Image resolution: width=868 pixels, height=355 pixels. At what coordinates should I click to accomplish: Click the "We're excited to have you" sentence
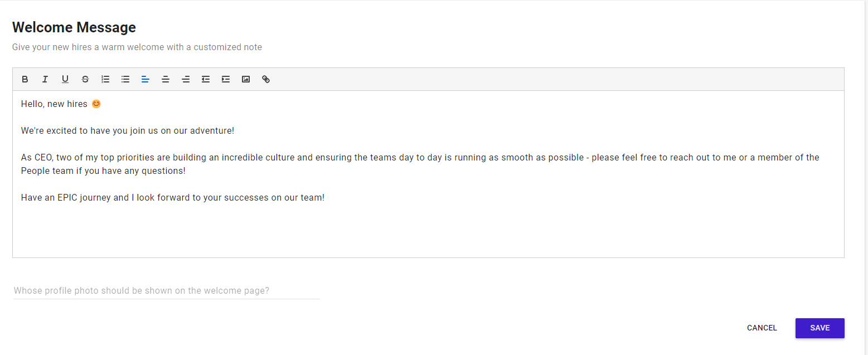pyautogui.click(x=127, y=131)
